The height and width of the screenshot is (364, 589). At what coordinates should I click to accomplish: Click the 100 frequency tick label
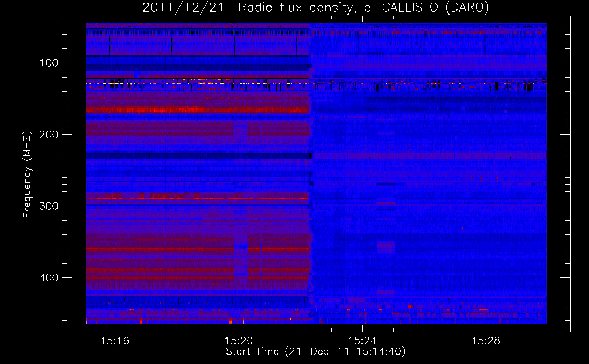tap(49, 63)
